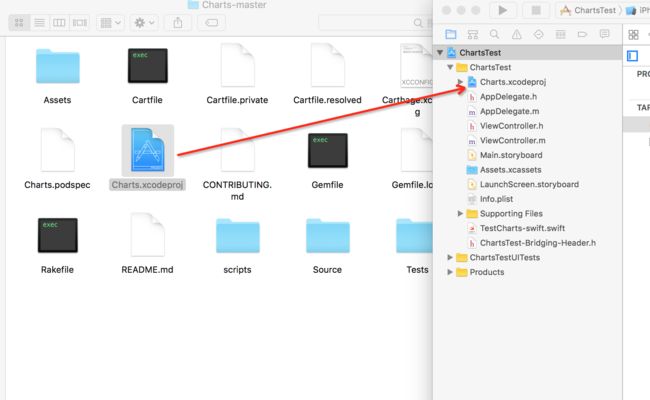Show the Project navigator
The image size is (650, 400).
[451, 34]
